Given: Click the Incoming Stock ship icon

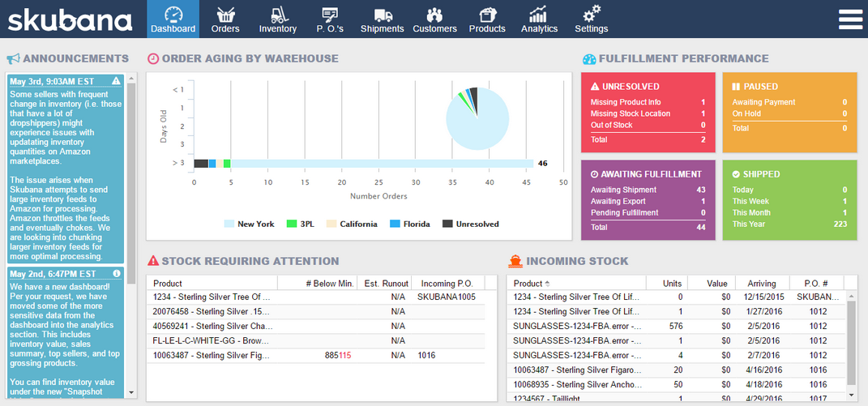Looking at the screenshot, I should click(x=515, y=261).
